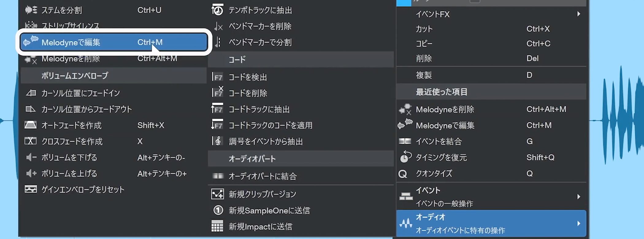This screenshot has height=239, width=644.
Task: Click the audio waveform on the right
Action: tap(616, 120)
